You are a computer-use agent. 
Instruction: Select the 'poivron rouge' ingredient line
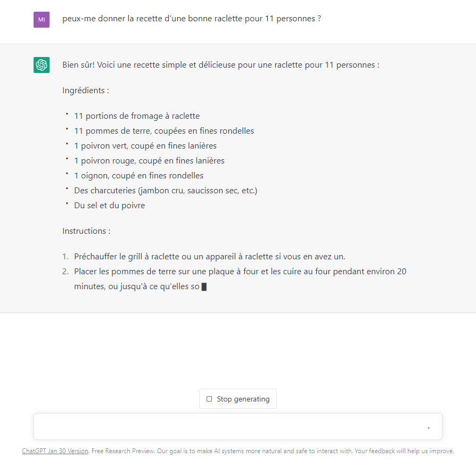click(x=149, y=161)
